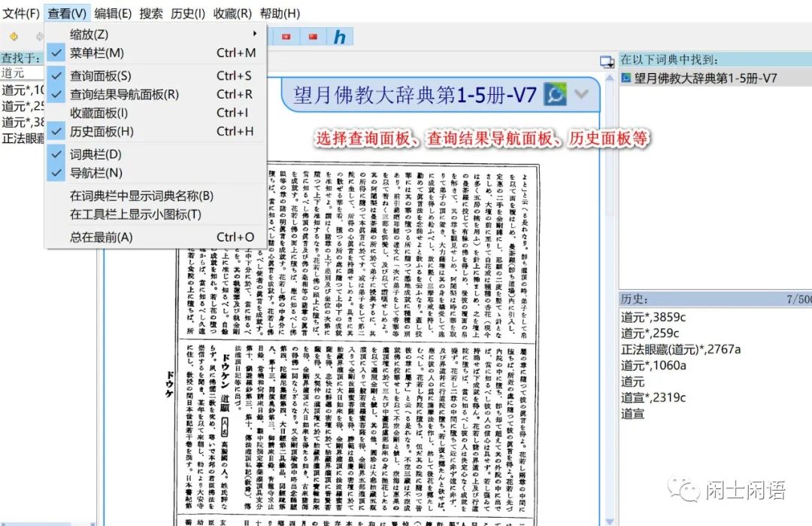Select history entry 道元*,259c
Image resolution: width=812 pixels, height=526 pixels.
pos(650,333)
